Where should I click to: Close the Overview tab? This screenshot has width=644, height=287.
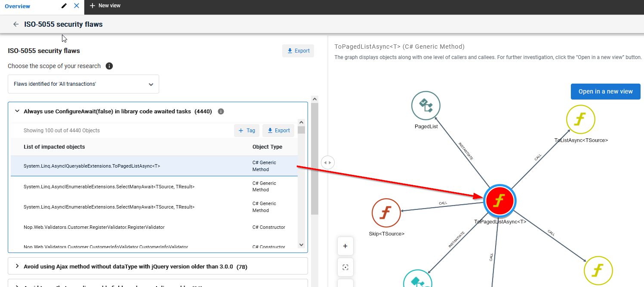click(x=77, y=6)
